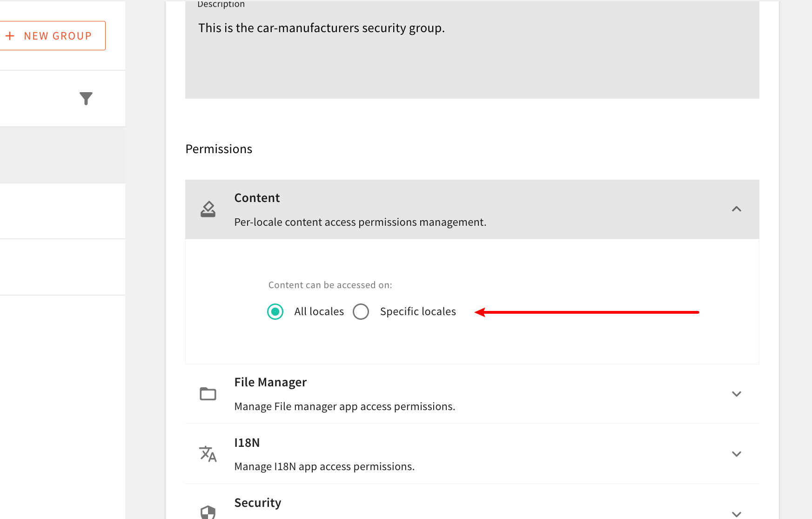Screen dimensions: 812x519
Task: Open the filter funnel in the sidebar
Action: click(x=86, y=98)
